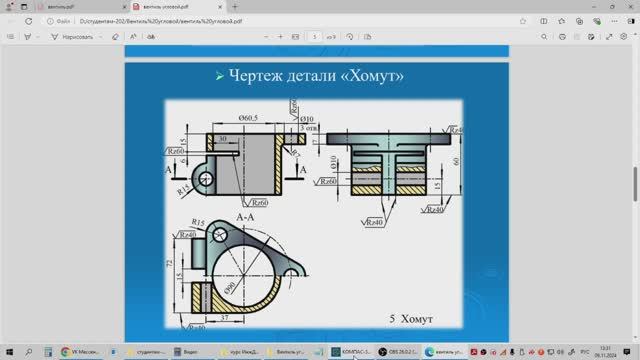Viewport: 640px width, 360px height.
Task: Open the browser profile icon
Action: click(x=9, y=7)
